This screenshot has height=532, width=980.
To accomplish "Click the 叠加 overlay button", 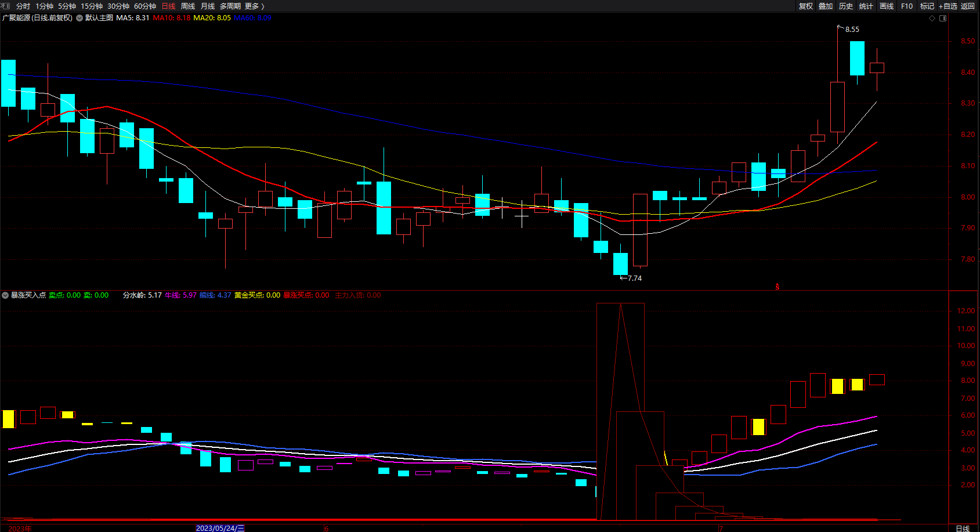I will click(x=826, y=6).
